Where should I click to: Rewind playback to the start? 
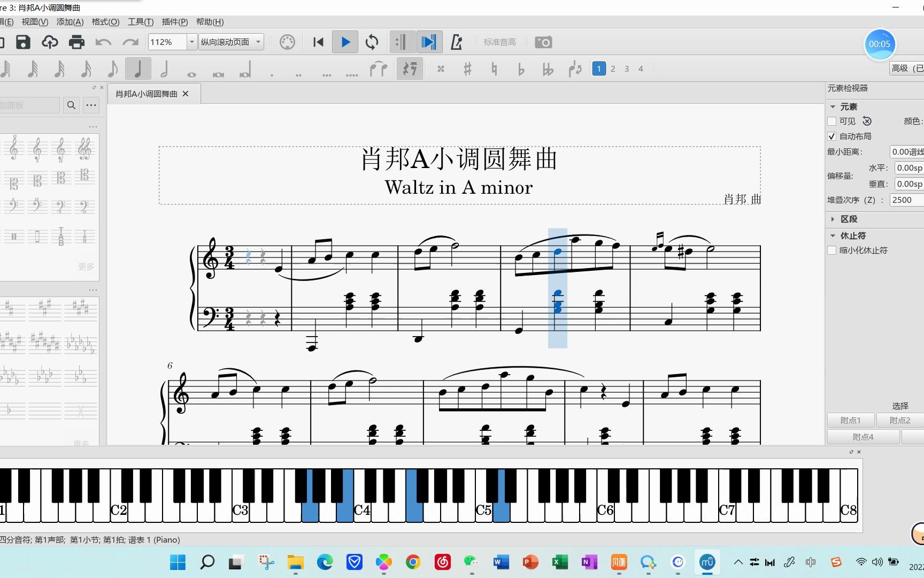click(318, 42)
